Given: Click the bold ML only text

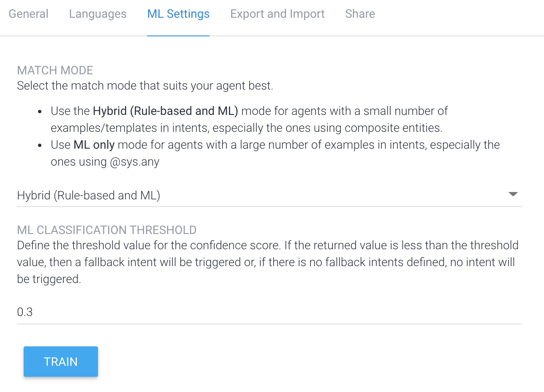Looking at the screenshot, I should coord(94,145).
